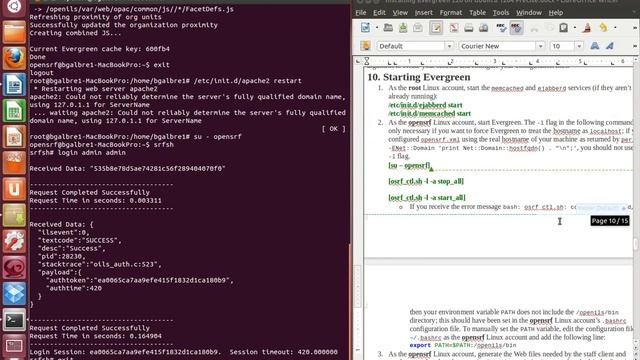The height and width of the screenshot is (360, 640).
Task: Toggle Italic formatting button
Action: click(x=609, y=46)
